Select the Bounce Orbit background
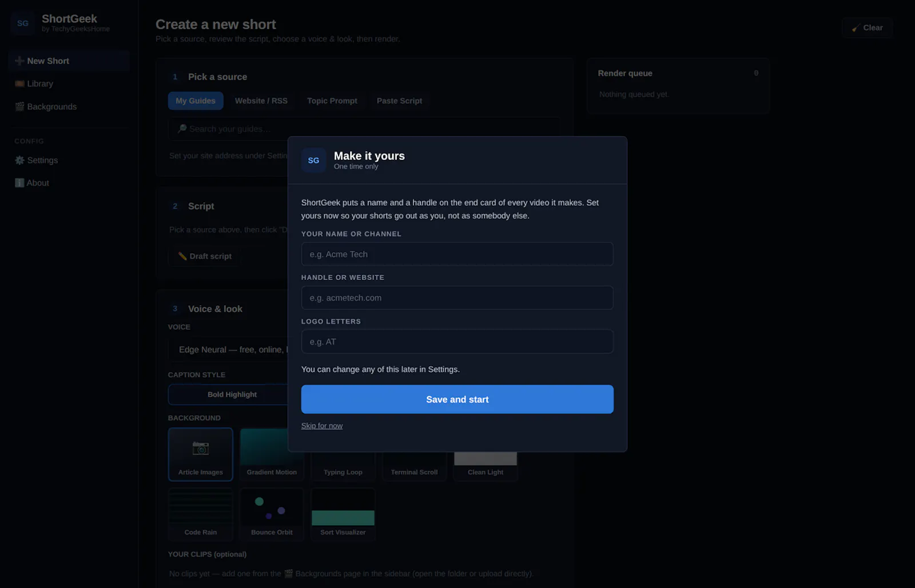915x588 pixels. 272,514
